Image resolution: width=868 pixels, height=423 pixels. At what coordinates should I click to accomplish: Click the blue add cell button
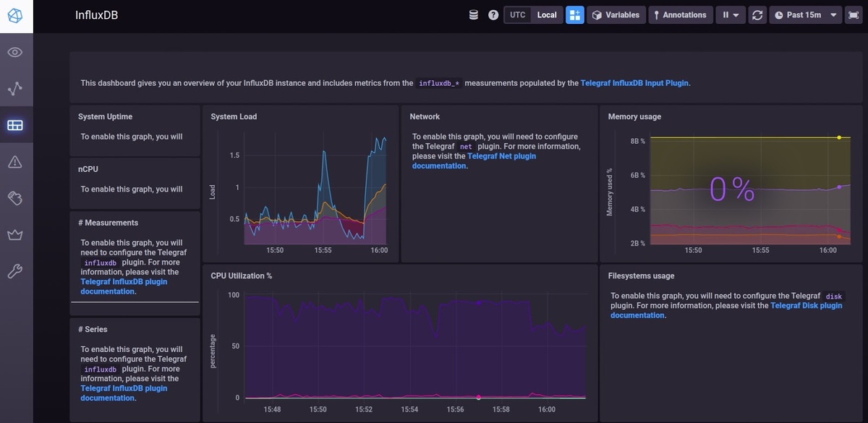tap(575, 14)
